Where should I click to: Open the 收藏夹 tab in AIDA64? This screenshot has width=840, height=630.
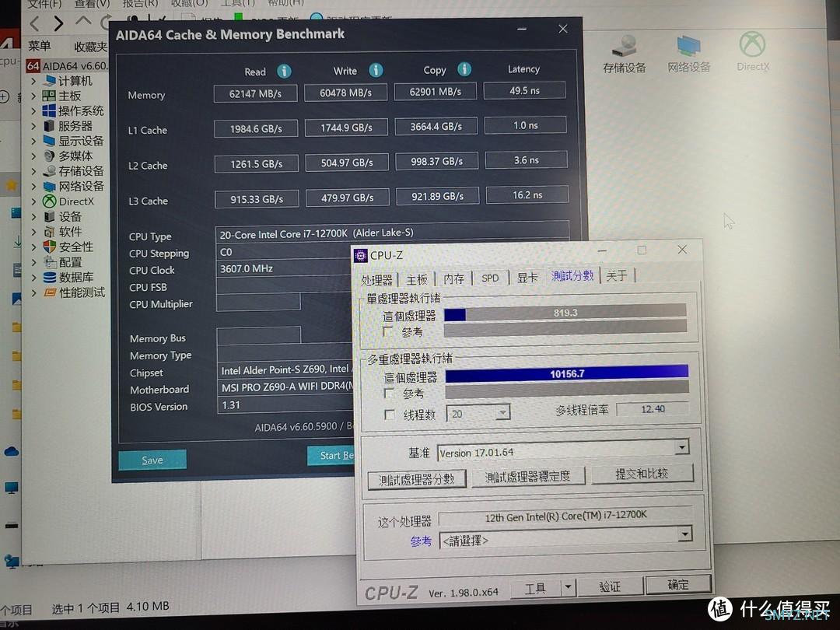90,47
